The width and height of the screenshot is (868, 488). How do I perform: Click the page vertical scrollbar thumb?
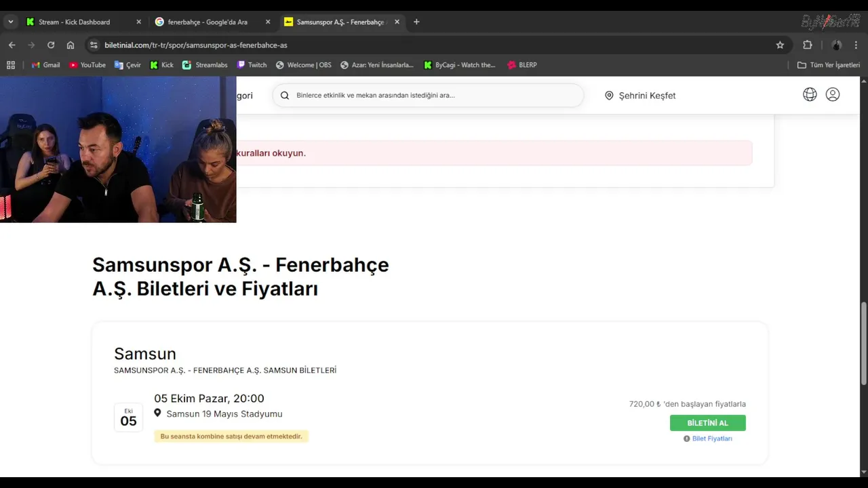tap(863, 344)
